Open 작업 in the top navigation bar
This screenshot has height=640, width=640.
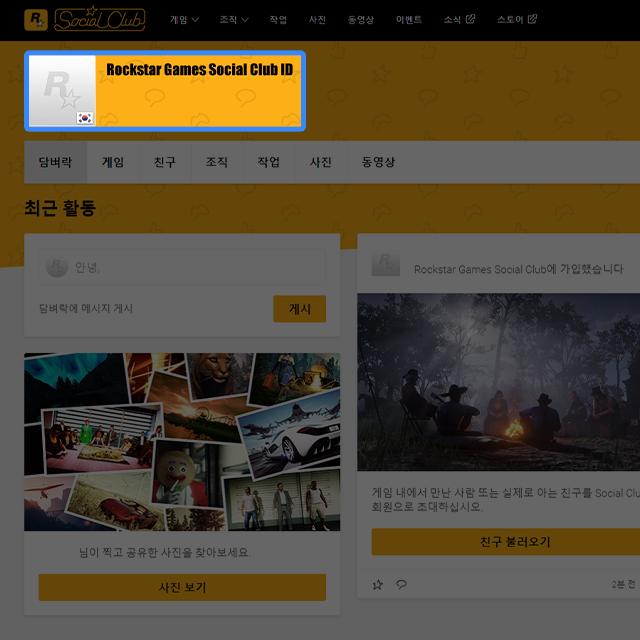tap(278, 20)
